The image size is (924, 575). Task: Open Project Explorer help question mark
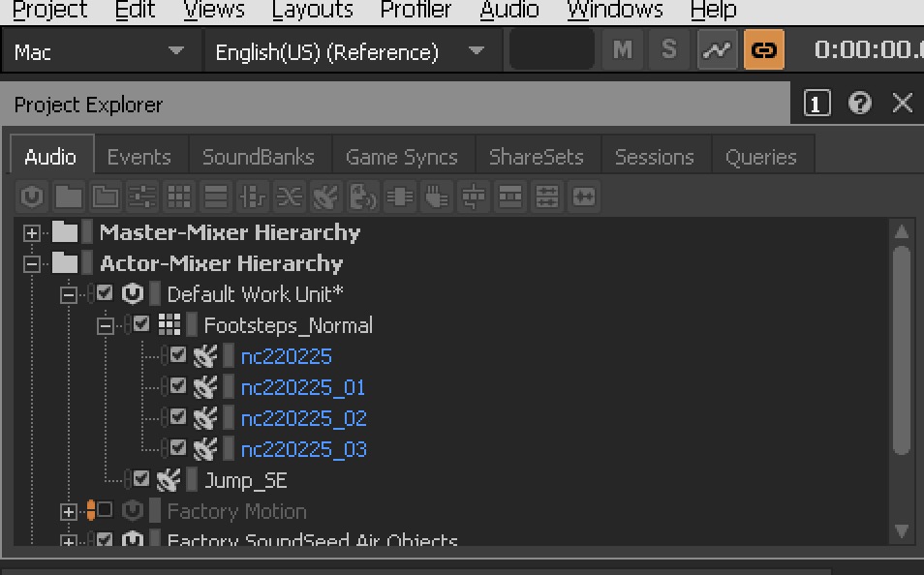[860, 104]
